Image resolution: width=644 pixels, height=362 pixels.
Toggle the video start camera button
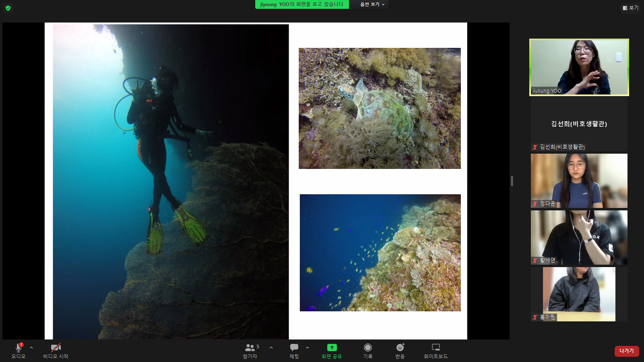[x=56, y=348]
